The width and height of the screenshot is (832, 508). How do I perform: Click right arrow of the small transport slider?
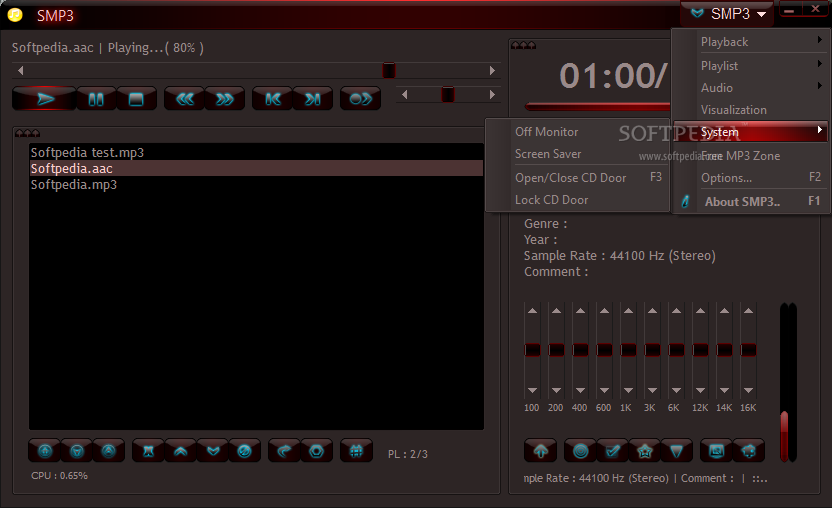point(492,94)
